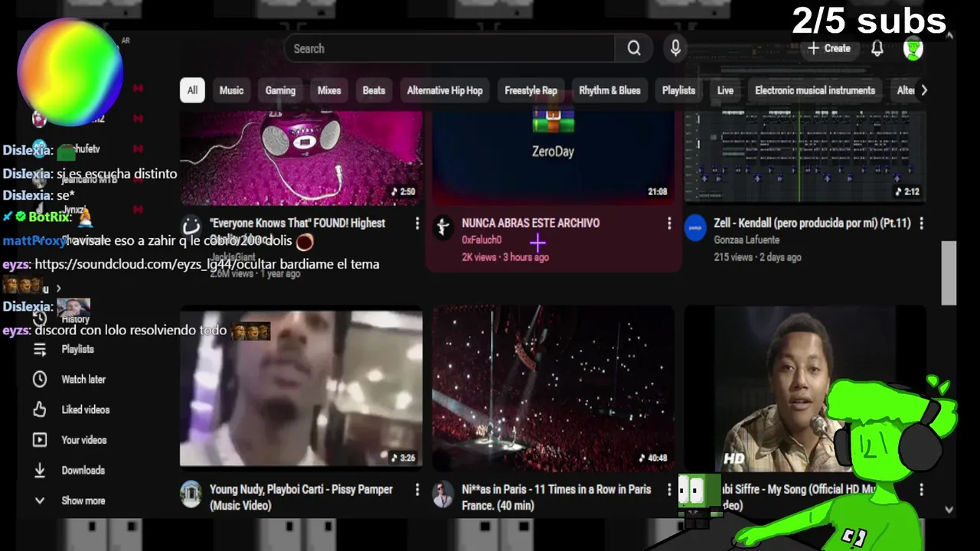Activate voice search microphone icon
The image size is (980, 551).
pyautogui.click(x=675, y=48)
